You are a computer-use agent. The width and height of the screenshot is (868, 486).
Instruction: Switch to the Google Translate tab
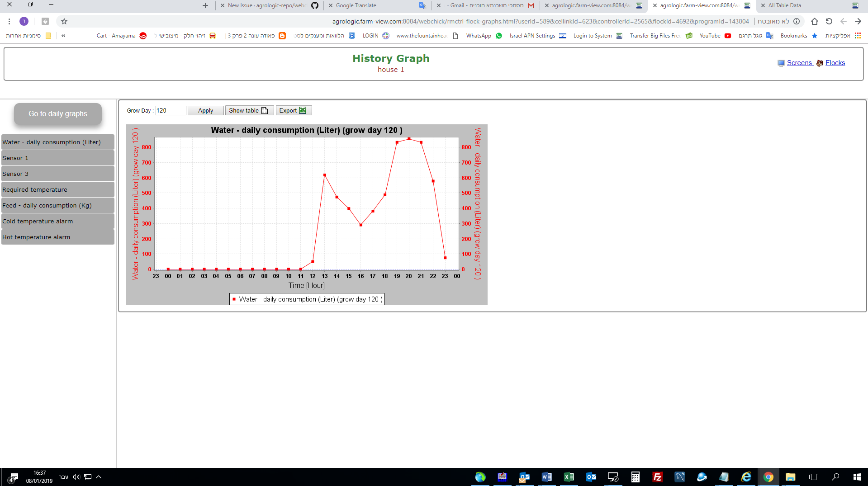click(x=378, y=5)
